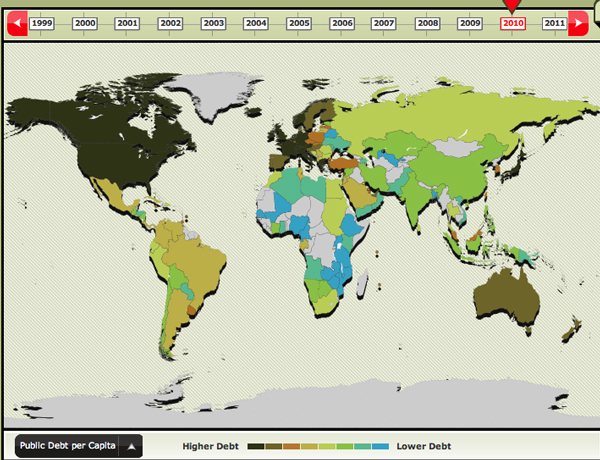Select year 2011 on the timeline

[x=554, y=23]
